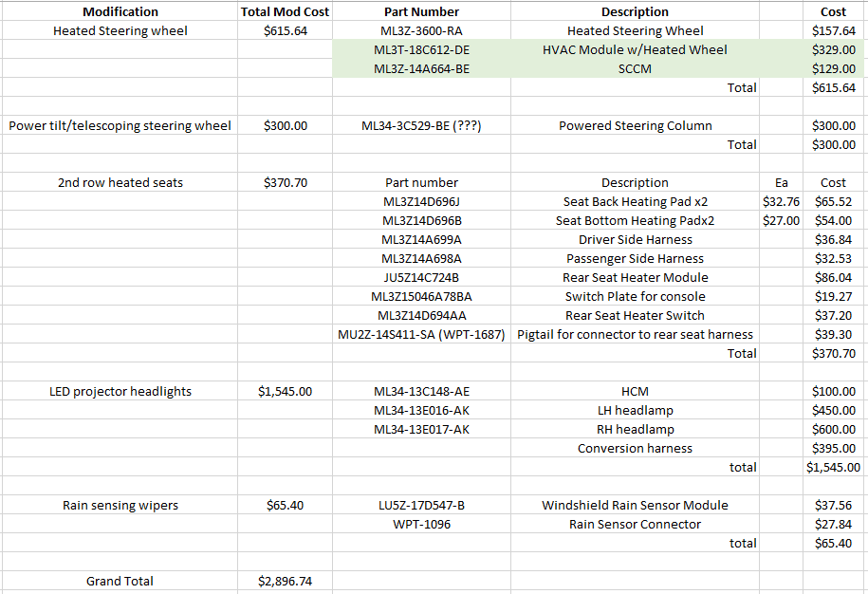Click the 'SCCM' description cell
This screenshot has height=594, width=868.
pyautogui.click(x=635, y=68)
